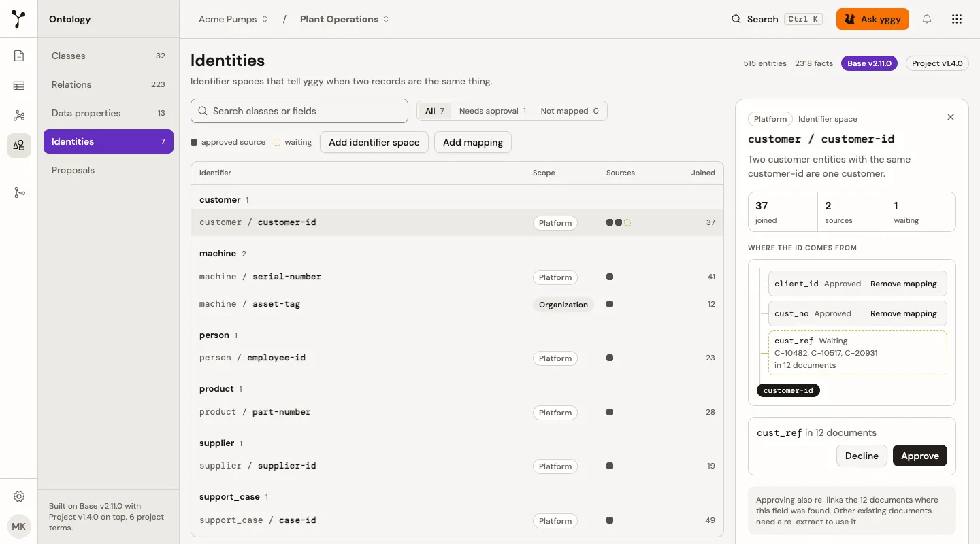Click the yggy logo icon
Screen dimensions: 980x544
[x=19, y=19]
